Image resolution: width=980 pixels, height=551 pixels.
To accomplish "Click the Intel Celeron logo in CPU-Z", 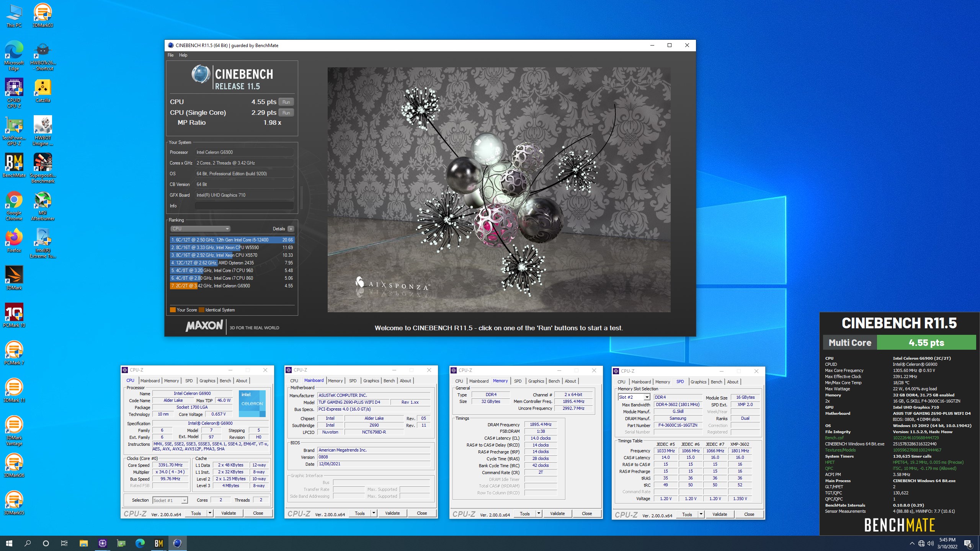I will (x=252, y=403).
